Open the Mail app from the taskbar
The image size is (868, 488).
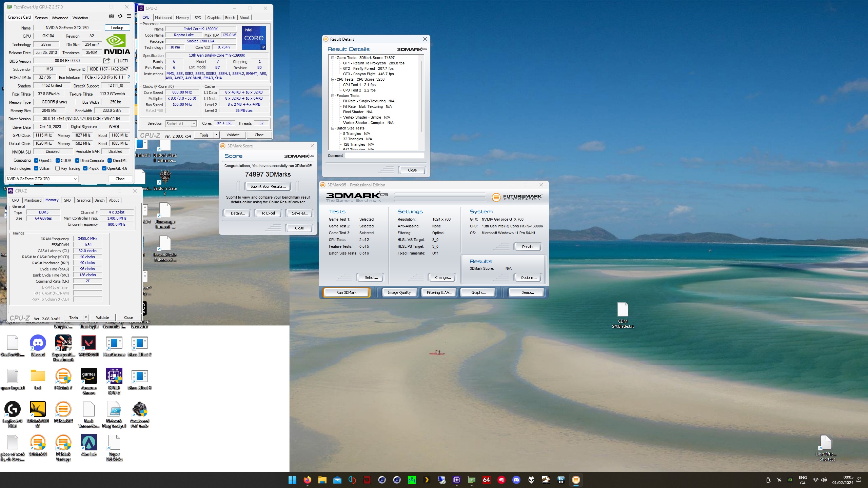point(337,480)
